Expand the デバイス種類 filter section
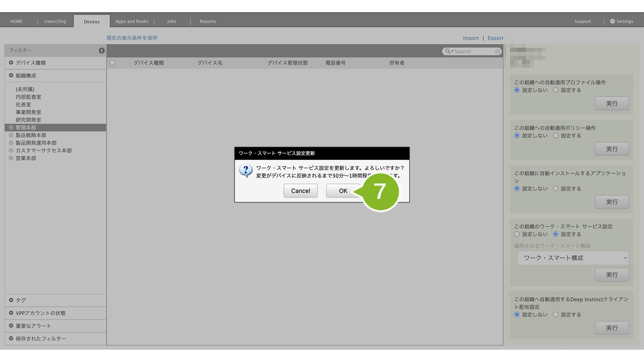This screenshot has width=644, height=362. 11,63
